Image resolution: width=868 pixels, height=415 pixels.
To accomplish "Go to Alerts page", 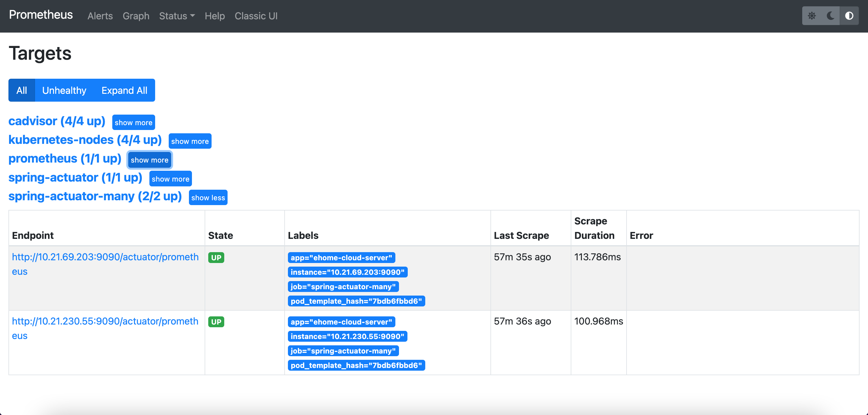I will pos(100,16).
